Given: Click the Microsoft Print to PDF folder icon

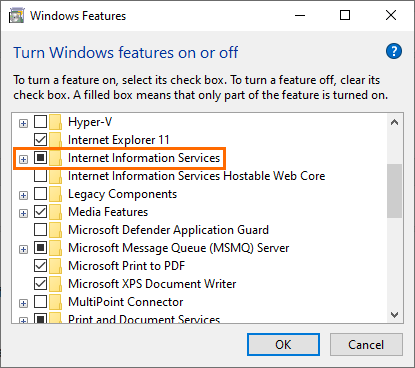Looking at the screenshot, I should click(55, 266).
